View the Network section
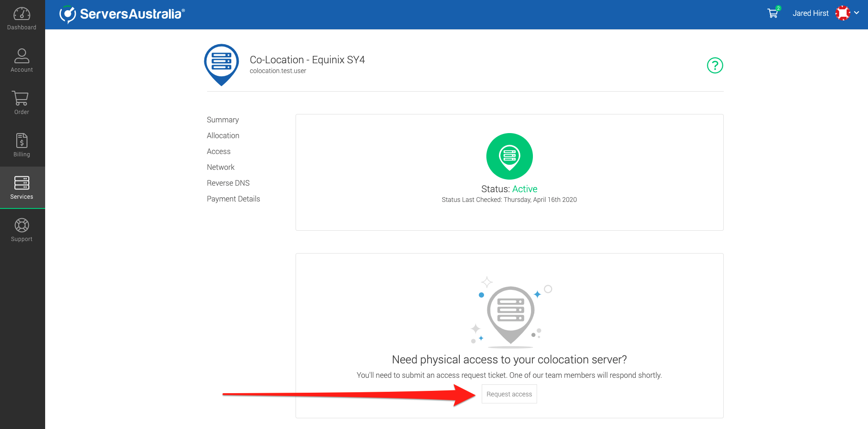 221,167
